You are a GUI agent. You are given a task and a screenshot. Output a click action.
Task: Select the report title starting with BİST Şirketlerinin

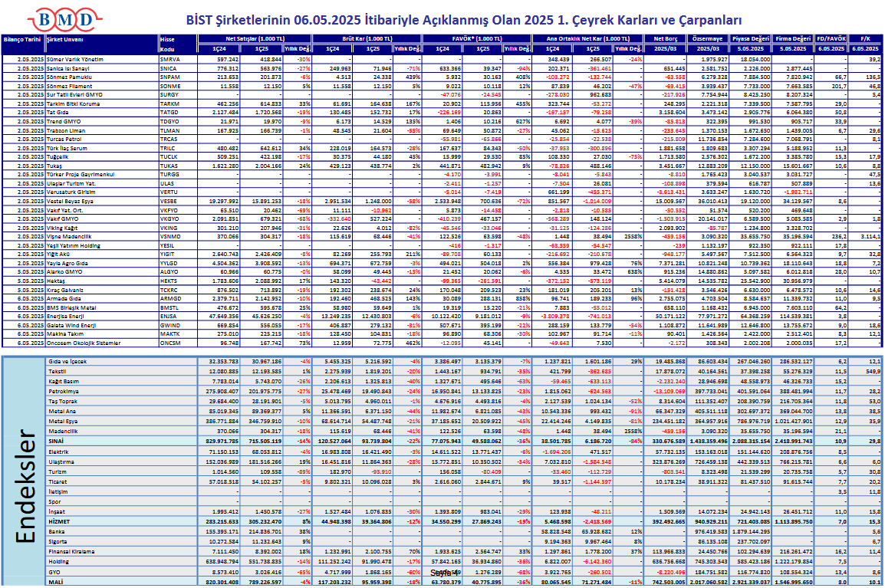(x=464, y=20)
